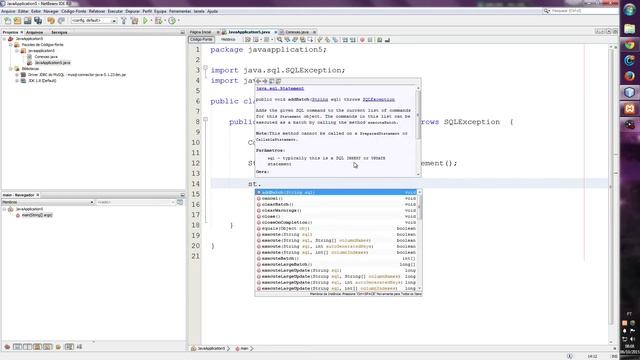Switch to Serviços panel tab
The height and width of the screenshot is (360, 640).
pos(59,32)
